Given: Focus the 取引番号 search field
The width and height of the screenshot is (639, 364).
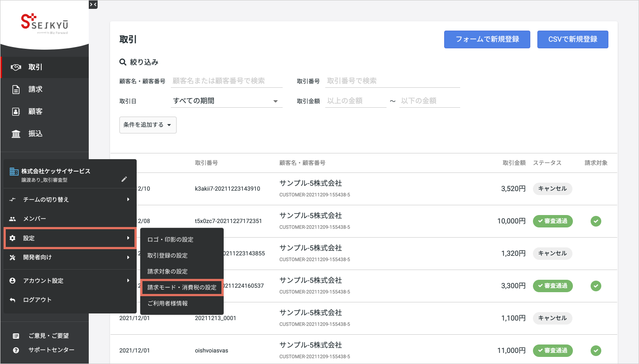Looking at the screenshot, I should pyautogui.click(x=393, y=81).
